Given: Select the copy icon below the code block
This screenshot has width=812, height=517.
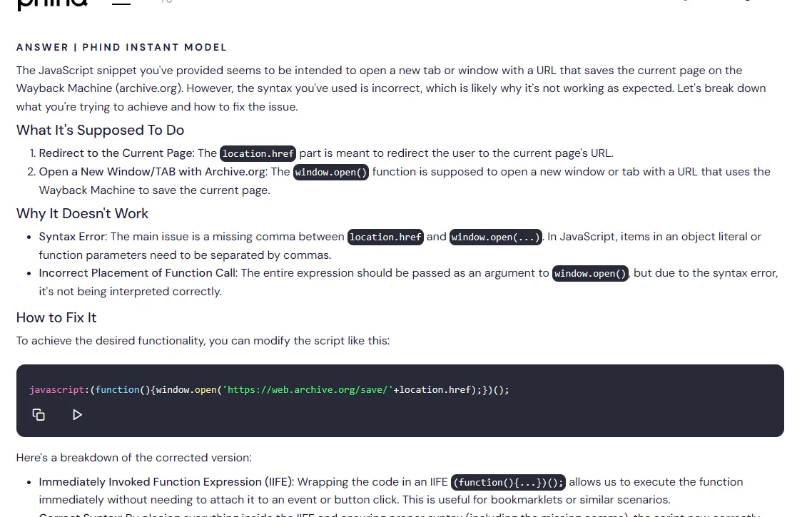Looking at the screenshot, I should (39, 414).
